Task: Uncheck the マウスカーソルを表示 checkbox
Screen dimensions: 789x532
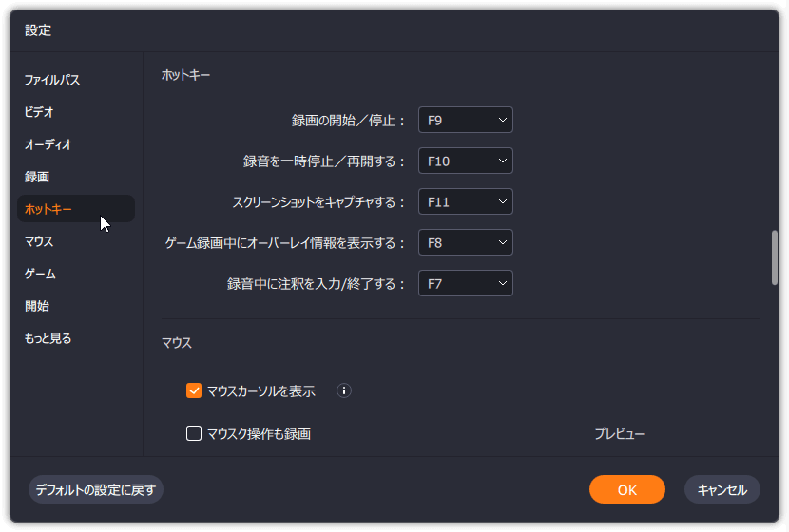Action: pos(194,390)
